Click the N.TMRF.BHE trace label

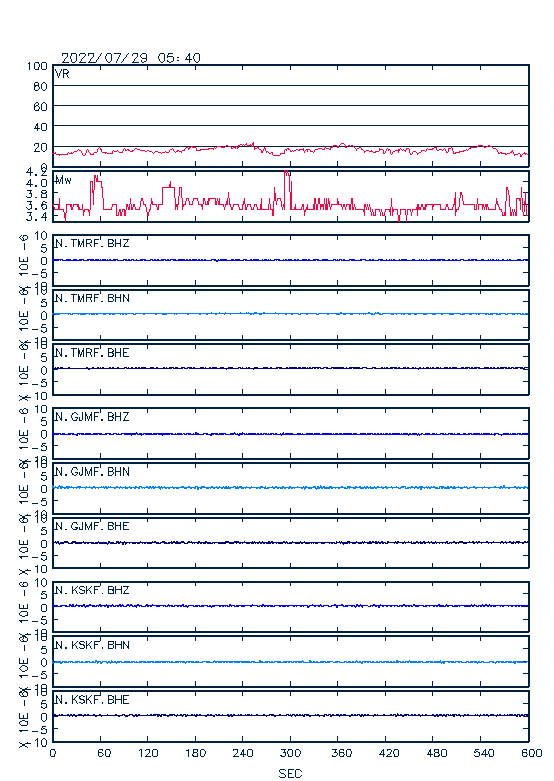(92, 353)
